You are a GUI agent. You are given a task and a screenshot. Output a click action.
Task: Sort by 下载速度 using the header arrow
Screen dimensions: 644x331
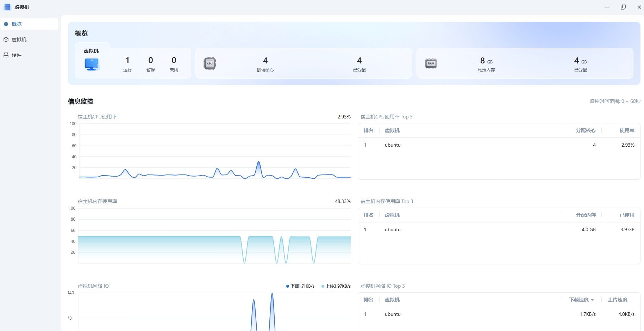click(x=592, y=300)
